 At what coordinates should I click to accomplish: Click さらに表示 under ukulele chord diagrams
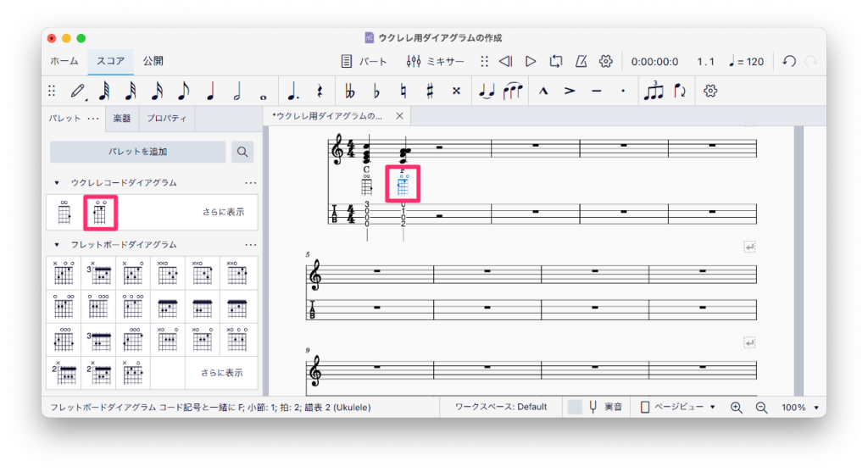(223, 213)
